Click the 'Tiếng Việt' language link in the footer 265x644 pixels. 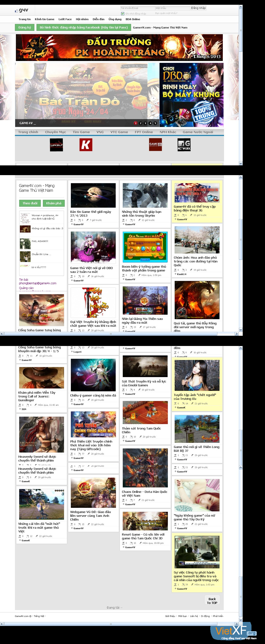click(x=39, y=616)
